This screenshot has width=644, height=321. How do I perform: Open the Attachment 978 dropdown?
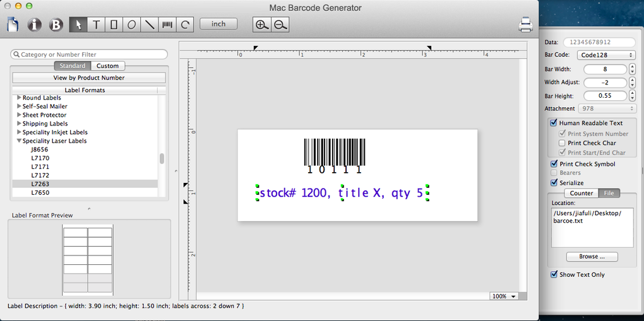click(606, 108)
